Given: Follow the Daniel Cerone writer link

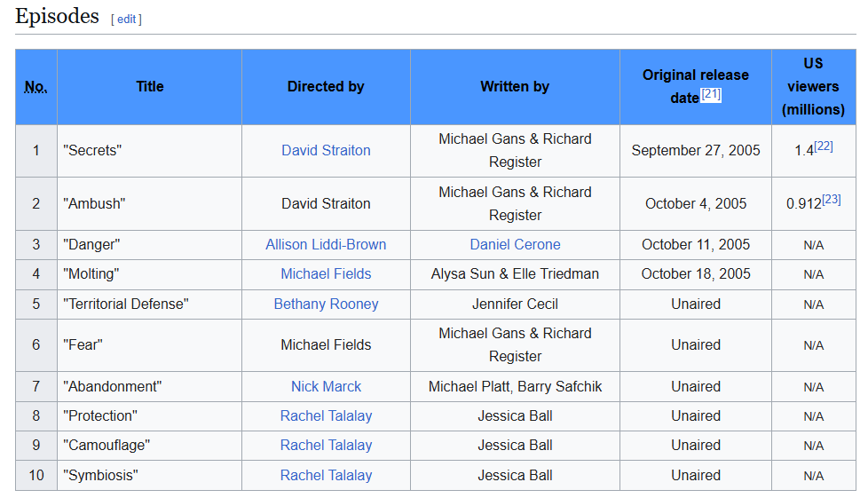Looking at the screenshot, I should 515,244.
